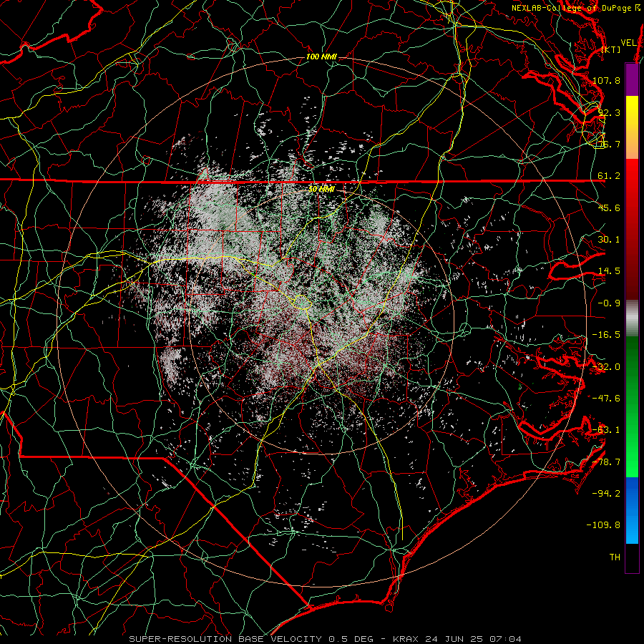This screenshot has width=644, height=644.
Task: Click the 107.8 velocity scale value
Action: (606, 80)
